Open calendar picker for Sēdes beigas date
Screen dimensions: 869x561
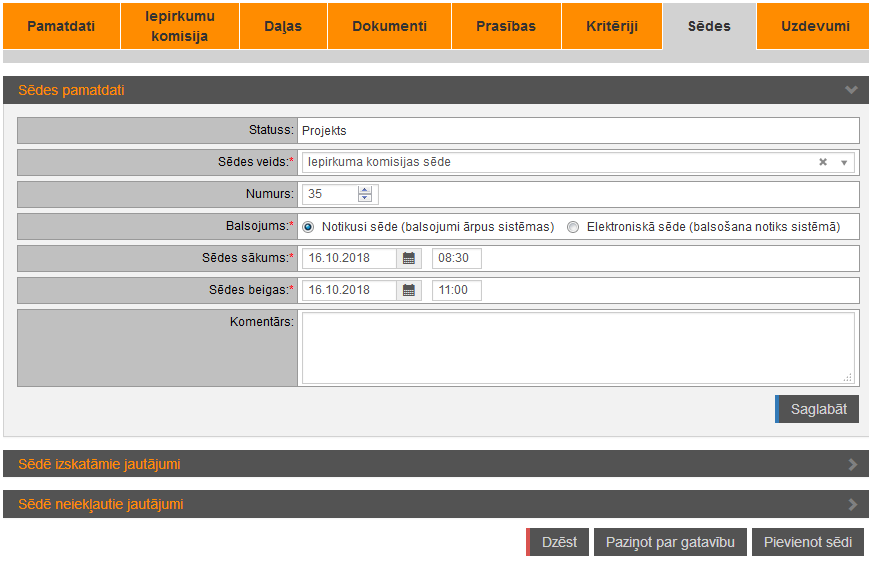pos(408,290)
